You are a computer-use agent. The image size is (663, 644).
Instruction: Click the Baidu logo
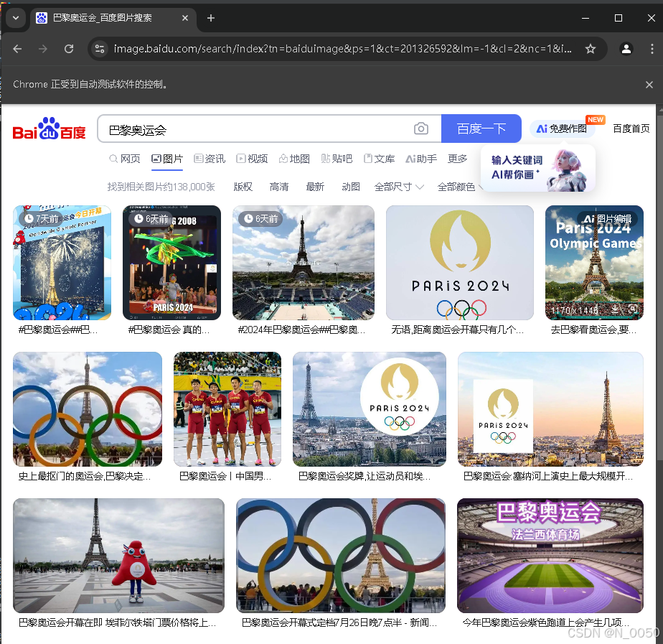pyautogui.click(x=49, y=129)
